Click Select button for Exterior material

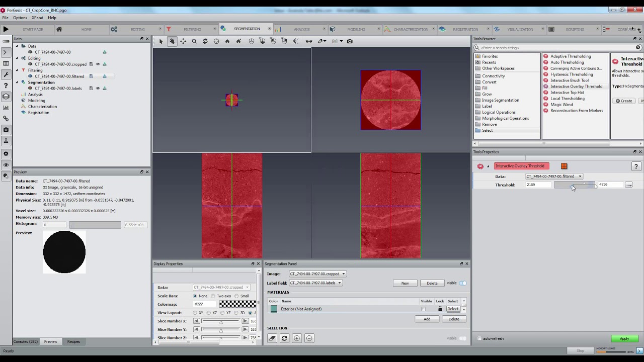(453, 309)
